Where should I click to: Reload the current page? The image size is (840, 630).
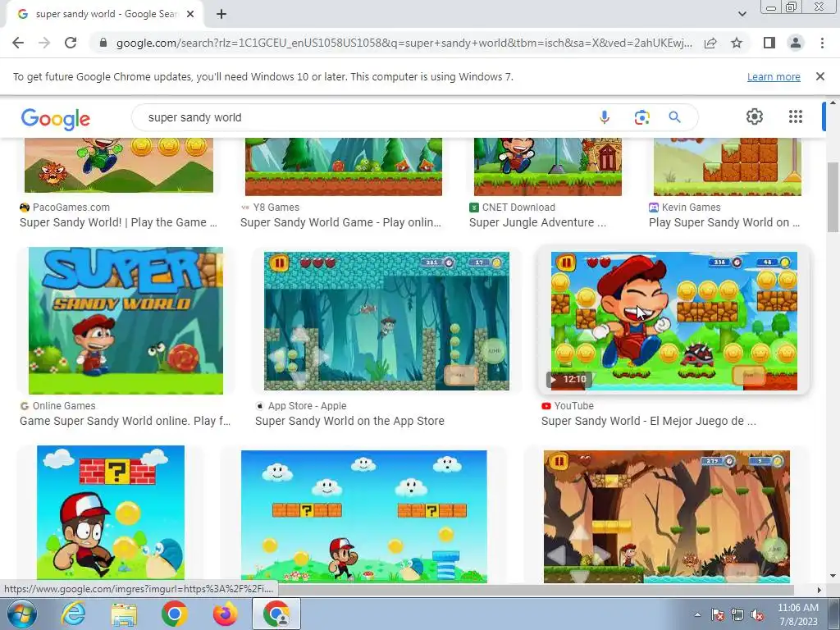click(71, 43)
